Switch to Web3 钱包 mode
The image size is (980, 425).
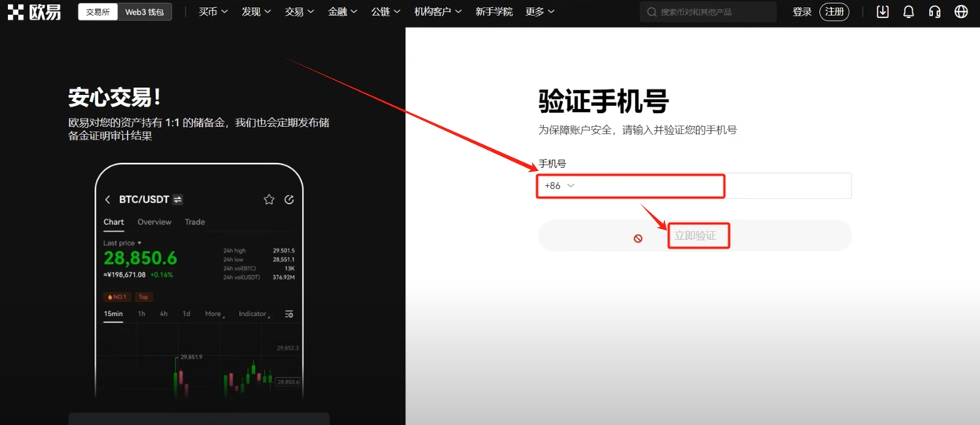click(145, 12)
